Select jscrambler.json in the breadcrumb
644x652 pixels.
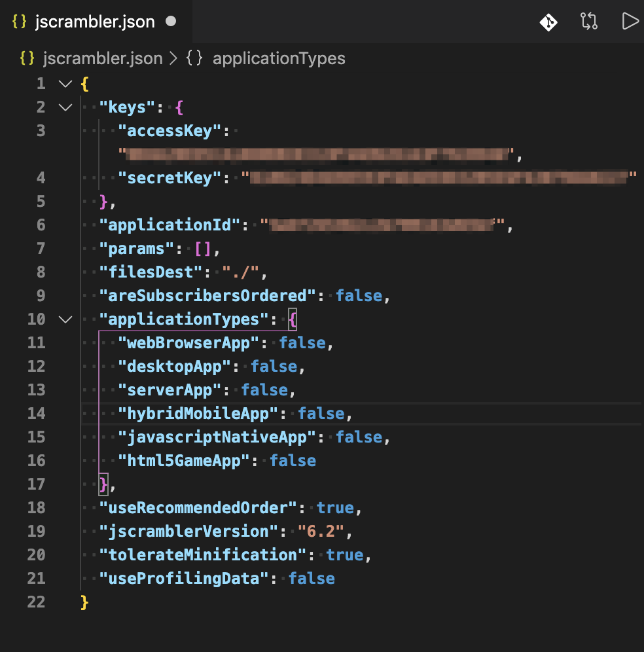pos(103,58)
